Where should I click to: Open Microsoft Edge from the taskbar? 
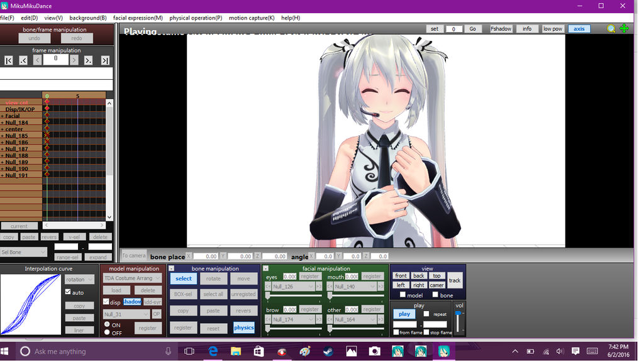click(213, 351)
